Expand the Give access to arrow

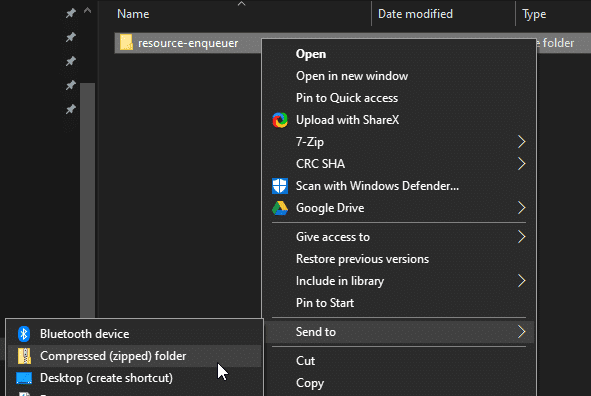click(x=522, y=237)
